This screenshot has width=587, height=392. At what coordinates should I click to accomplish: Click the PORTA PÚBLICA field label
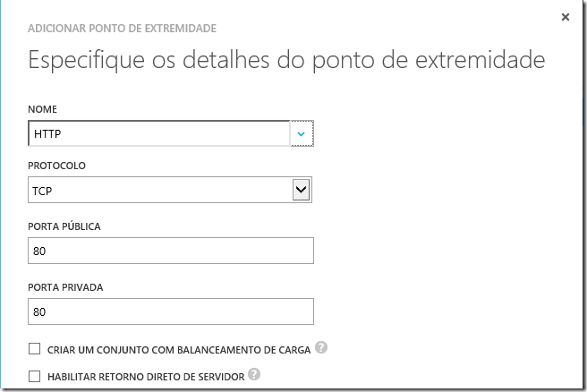(64, 226)
